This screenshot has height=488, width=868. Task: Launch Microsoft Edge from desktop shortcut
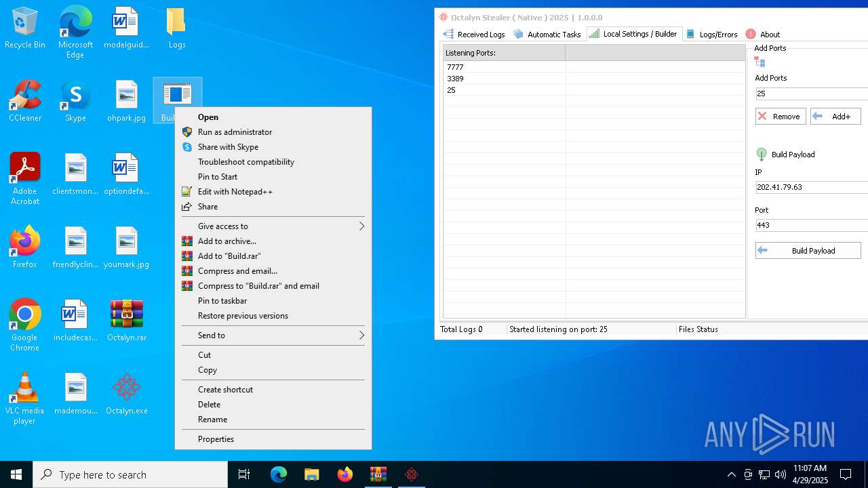click(75, 33)
